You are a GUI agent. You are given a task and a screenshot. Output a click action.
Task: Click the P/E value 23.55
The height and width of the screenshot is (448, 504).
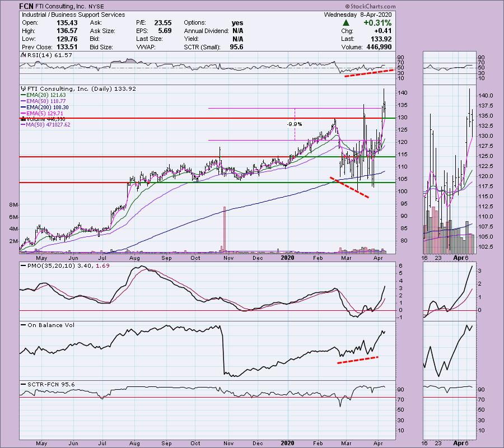pos(163,23)
